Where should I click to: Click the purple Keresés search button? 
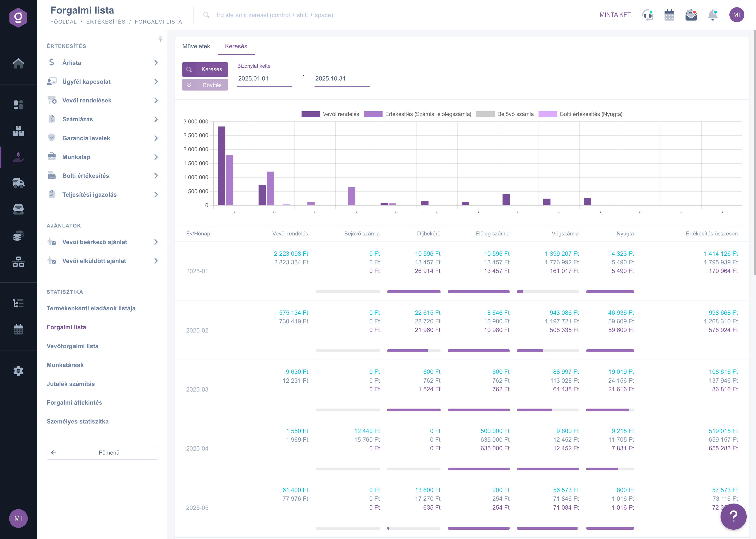(x=205, y=69)
